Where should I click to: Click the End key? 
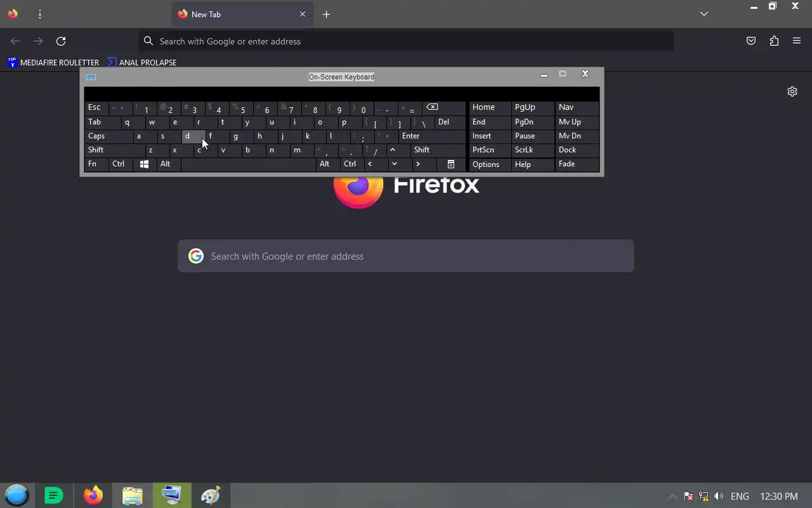[x=490, y=122]
